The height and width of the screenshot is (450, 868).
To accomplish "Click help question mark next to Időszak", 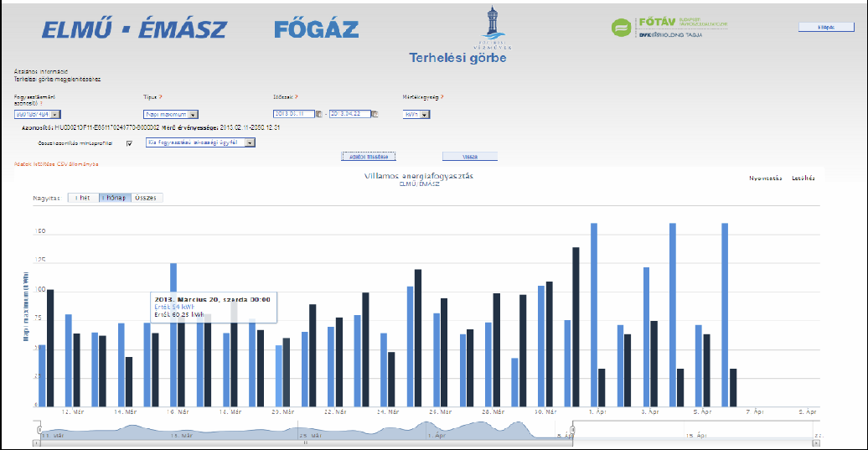I will click(x=297, y=97).
